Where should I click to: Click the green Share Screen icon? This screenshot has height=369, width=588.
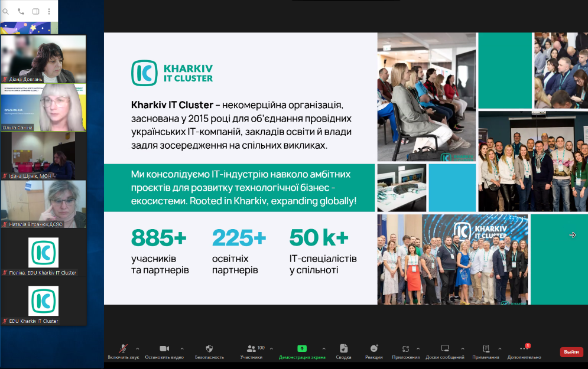(x=302, y=349)
